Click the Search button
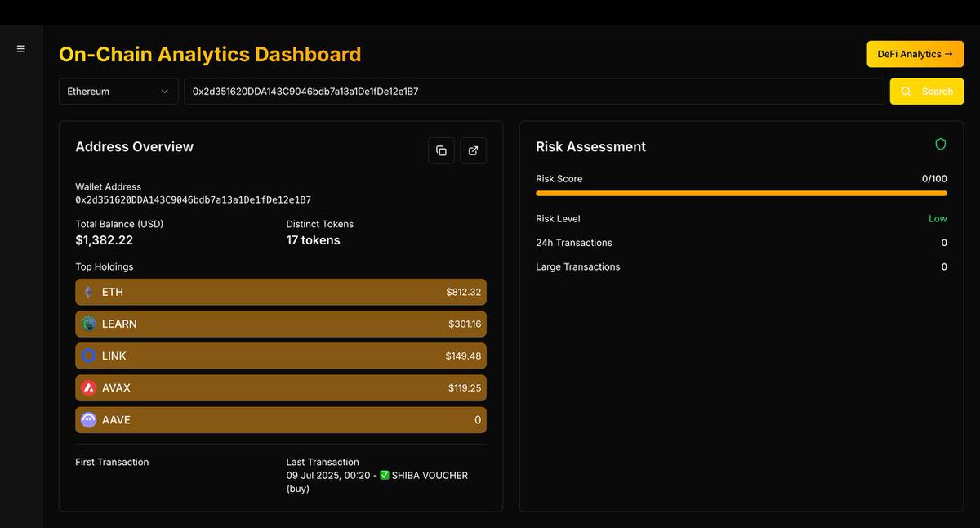 (x=927, y=92)
